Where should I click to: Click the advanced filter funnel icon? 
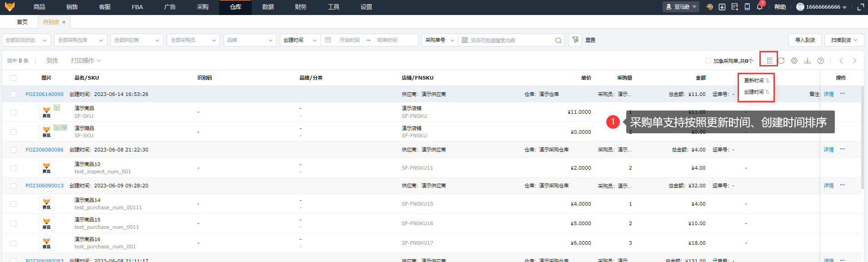[575, 40]
